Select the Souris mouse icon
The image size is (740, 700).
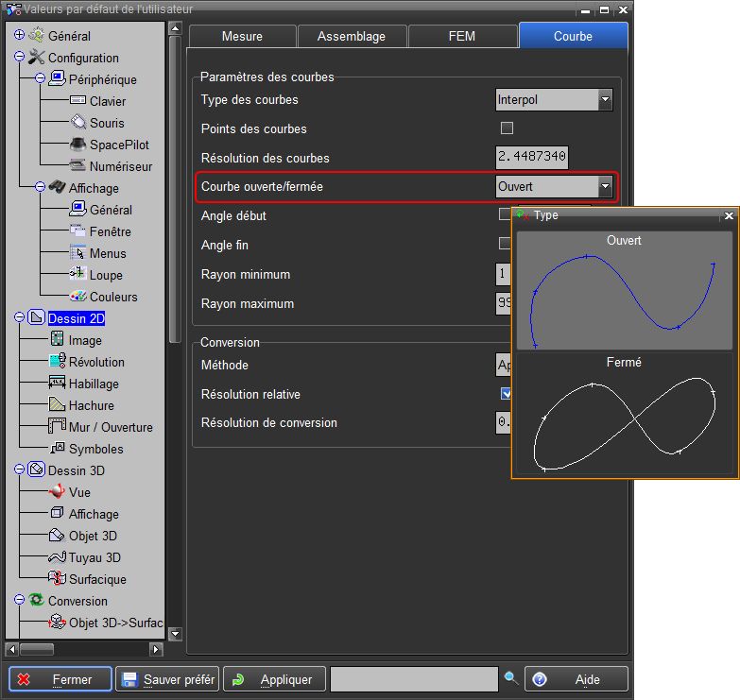click(78, 123)
